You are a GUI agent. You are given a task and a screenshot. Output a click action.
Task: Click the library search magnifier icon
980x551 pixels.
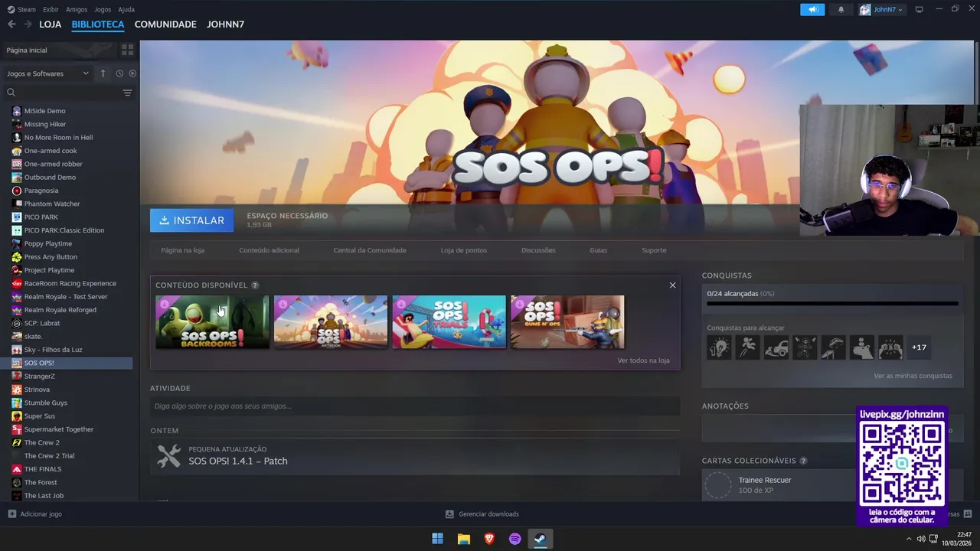pyautogui.click(x=11, y=93)
